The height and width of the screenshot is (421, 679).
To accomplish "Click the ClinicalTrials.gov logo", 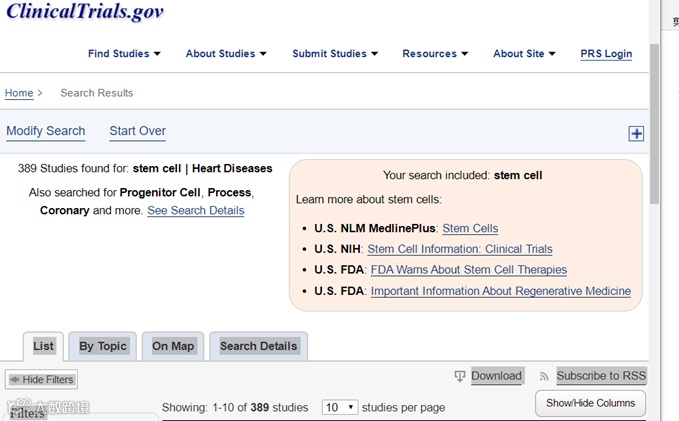I will 85,12.
